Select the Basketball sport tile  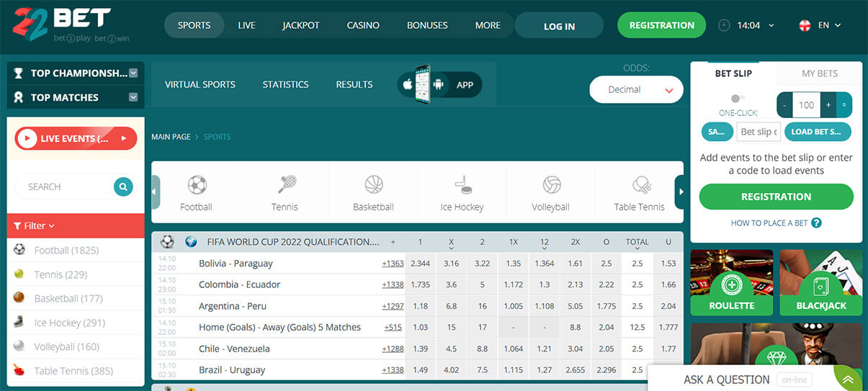click(373, 192)
